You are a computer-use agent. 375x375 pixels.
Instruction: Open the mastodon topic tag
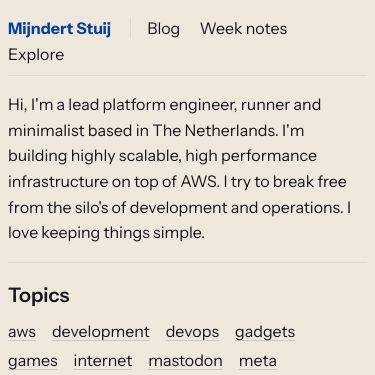point(185,361)
